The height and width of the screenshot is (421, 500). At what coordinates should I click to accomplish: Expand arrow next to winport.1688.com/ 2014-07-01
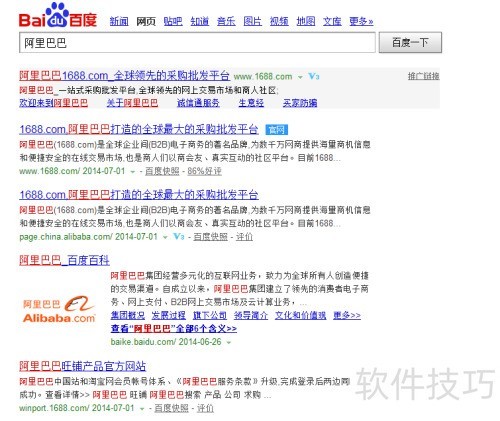pos(142,409)
